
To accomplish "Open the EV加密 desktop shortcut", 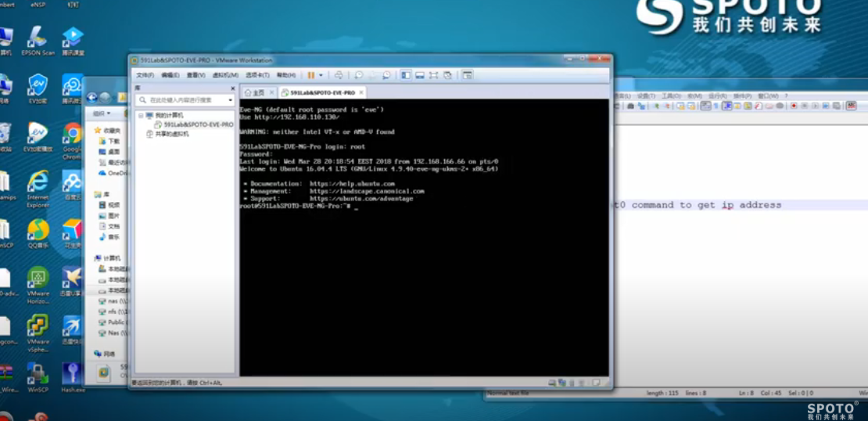I will click(38, 88).
